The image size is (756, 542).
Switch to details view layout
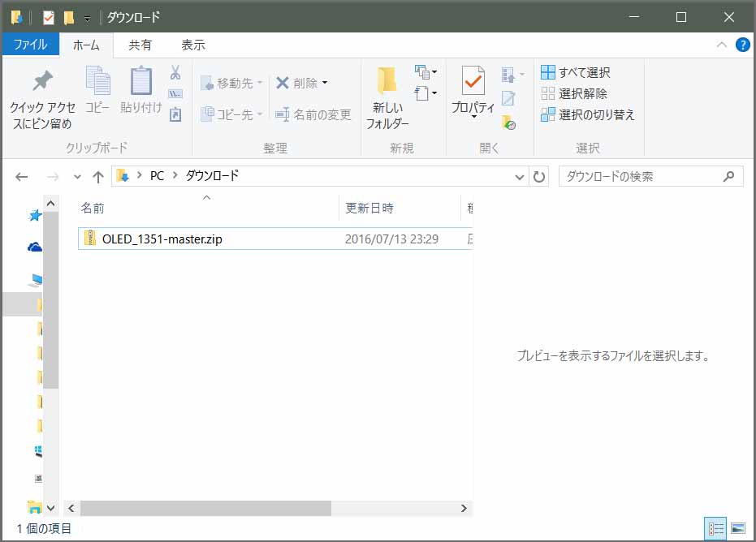715,529
